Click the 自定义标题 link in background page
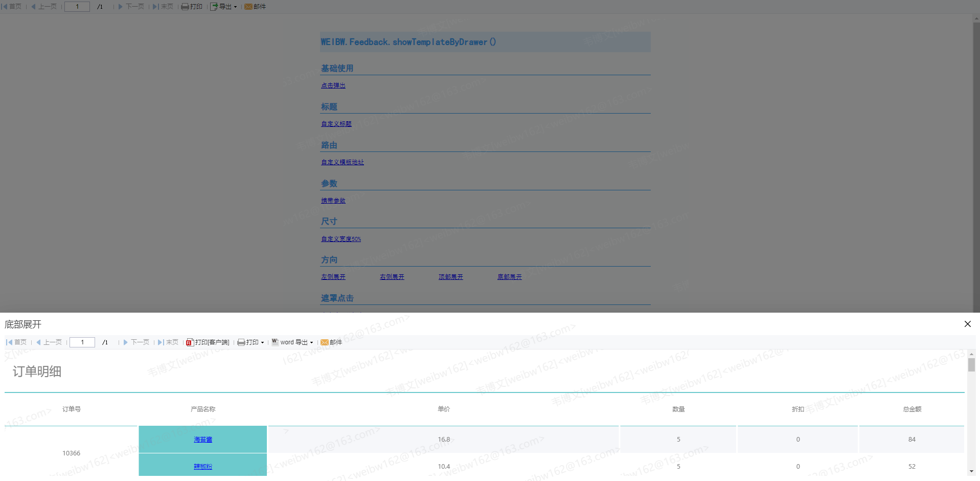 pyautogui.click(x=336, y=124)
